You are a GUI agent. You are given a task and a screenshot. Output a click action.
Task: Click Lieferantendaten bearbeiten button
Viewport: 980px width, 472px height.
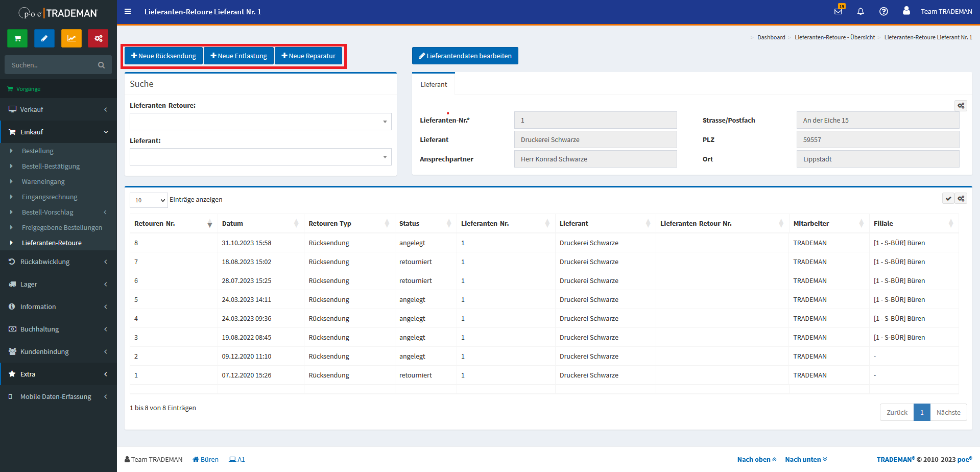point(465,56)
